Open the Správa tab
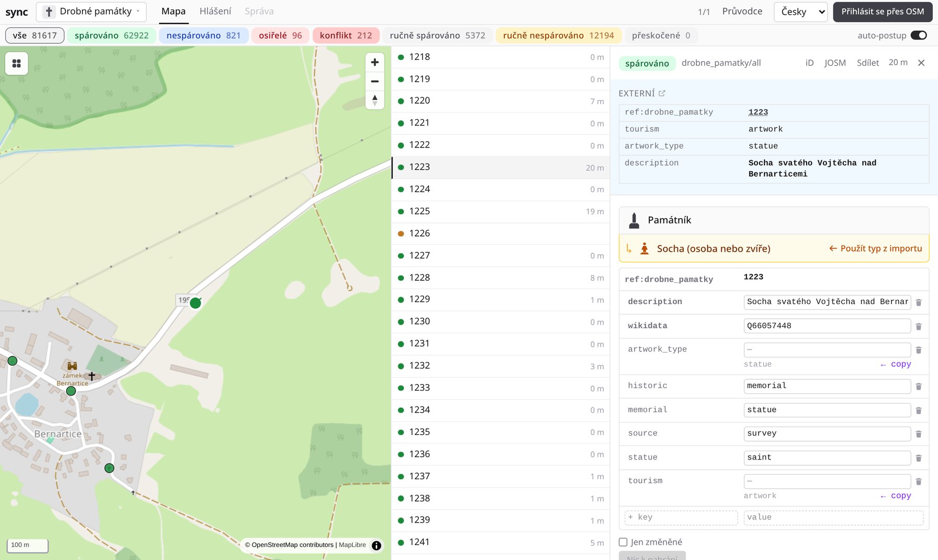Image resolution: width=938 pixels, height=560 pixels. tap(259, 11)
